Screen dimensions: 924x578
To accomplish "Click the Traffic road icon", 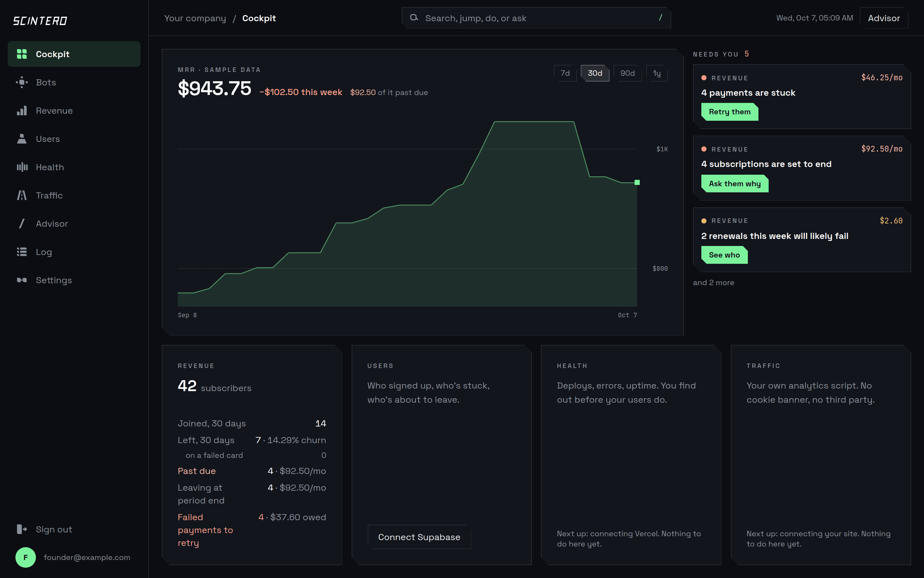I will (x=22, y=195).
